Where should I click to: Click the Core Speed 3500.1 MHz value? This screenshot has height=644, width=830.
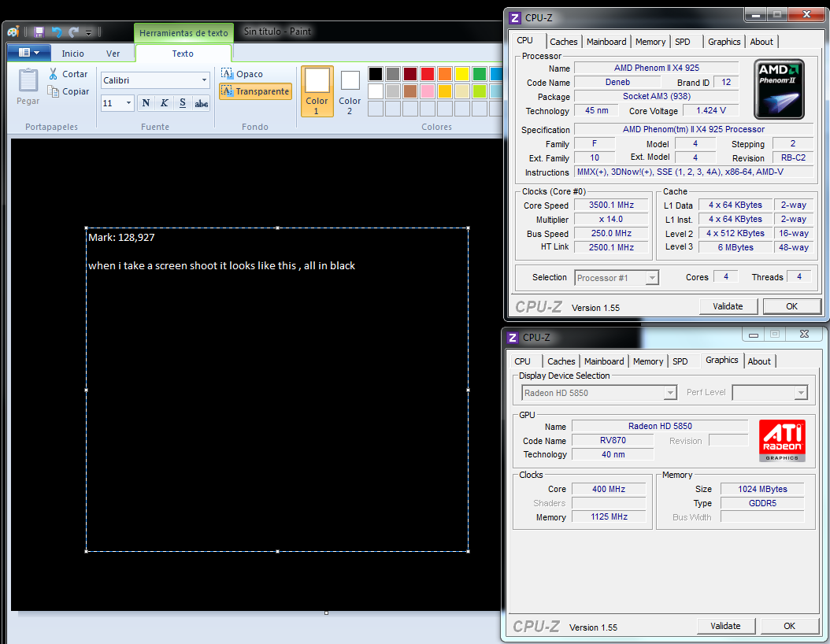click(x=611, y=205)
